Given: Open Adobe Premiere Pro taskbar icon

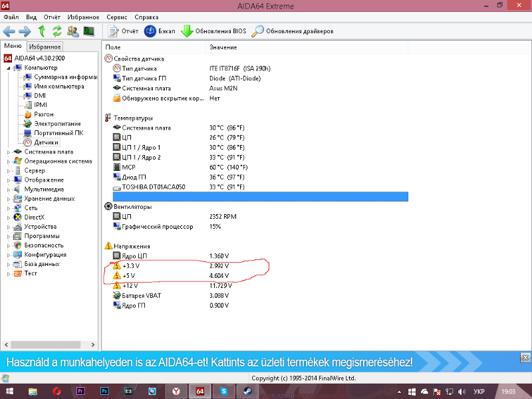Looking at the screenshot, I should (80, 391).
